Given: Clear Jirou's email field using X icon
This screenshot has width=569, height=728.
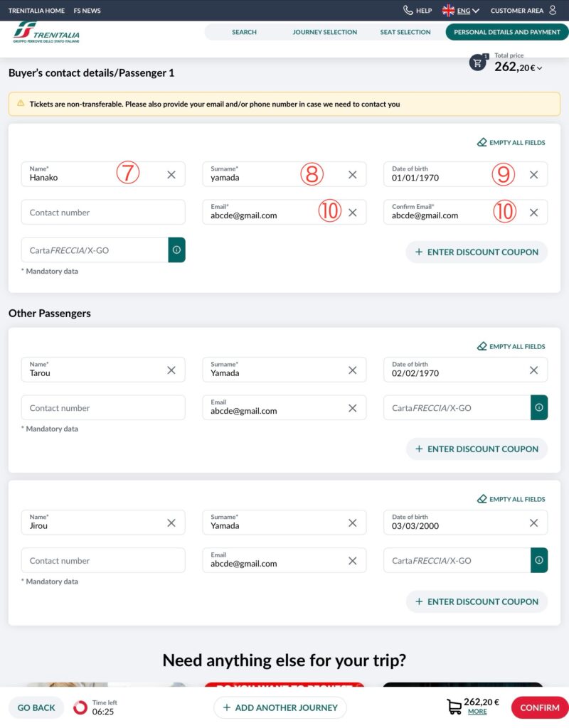Looking at the screenshot, I should pyautogui.click(x=352, y=560).
